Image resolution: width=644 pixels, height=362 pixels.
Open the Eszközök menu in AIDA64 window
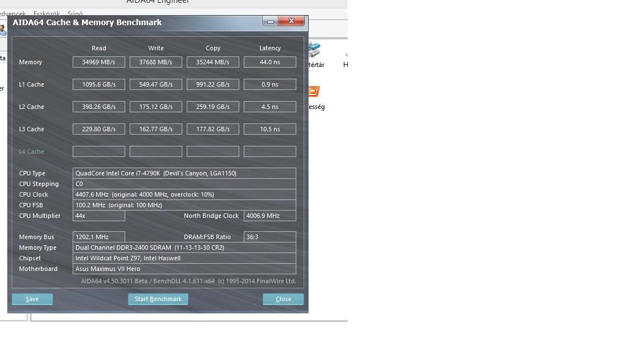(46, 13)
